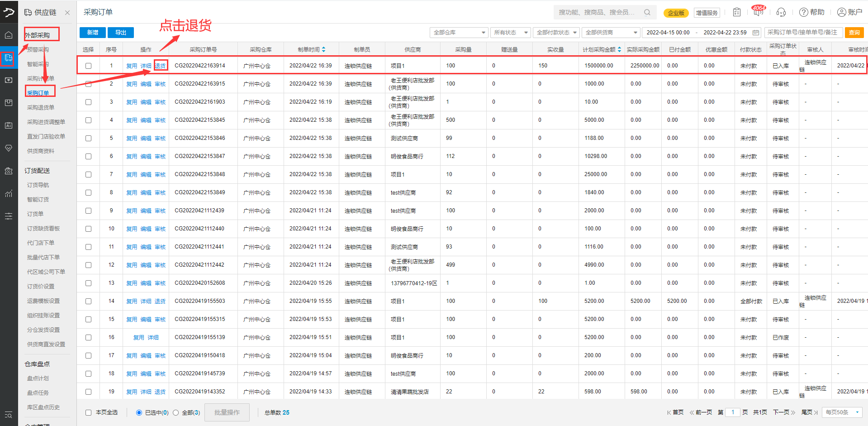Open the 账户 account menu
The image size is (868, 426).
850,12
